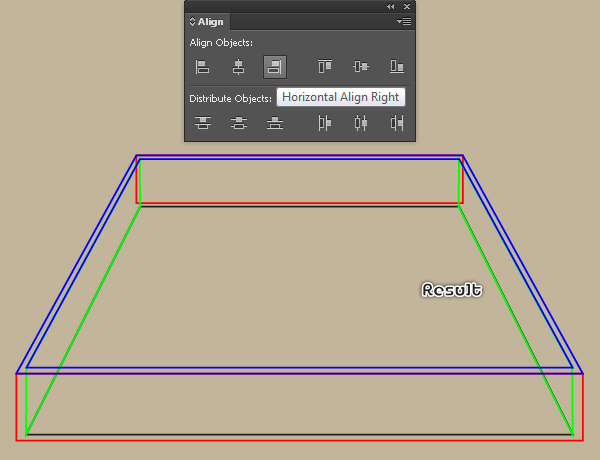Image resolution: width=600 pixels, height=460 pixels.
Task: Select the green slanted line on the left
Action: [x=83, y=321]
